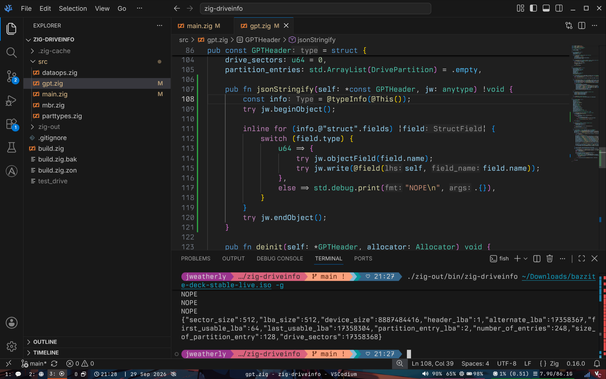The height and width of the screenshot is (379, 606).
Task: Switch to the main.zig editor tab
Action: pos(199,25)
